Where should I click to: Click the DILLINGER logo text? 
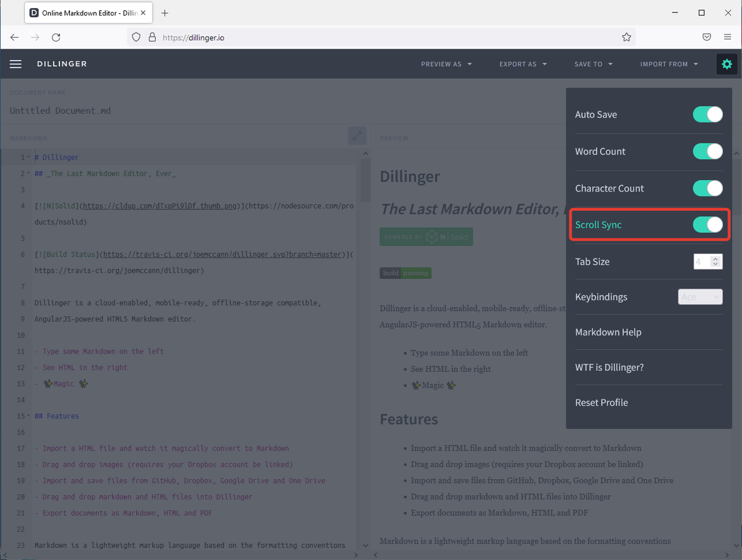click(x=62, y=64)
